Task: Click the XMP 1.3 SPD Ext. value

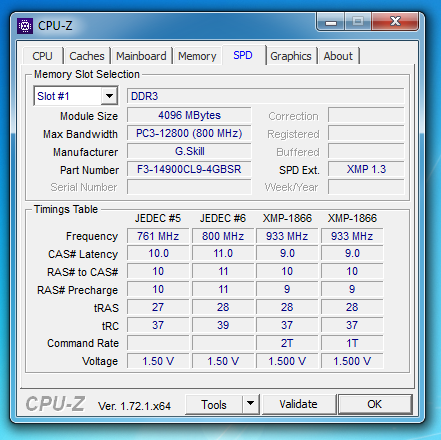Action: coord(366,169)
